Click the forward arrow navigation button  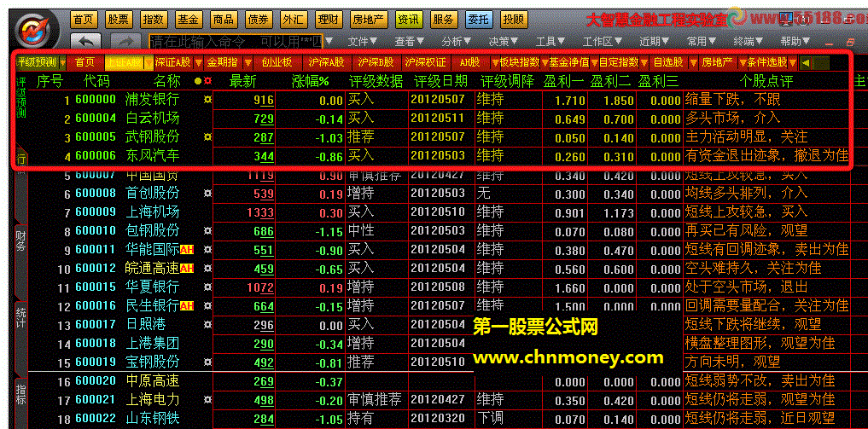pyautogui.click(x=125, y=42)
